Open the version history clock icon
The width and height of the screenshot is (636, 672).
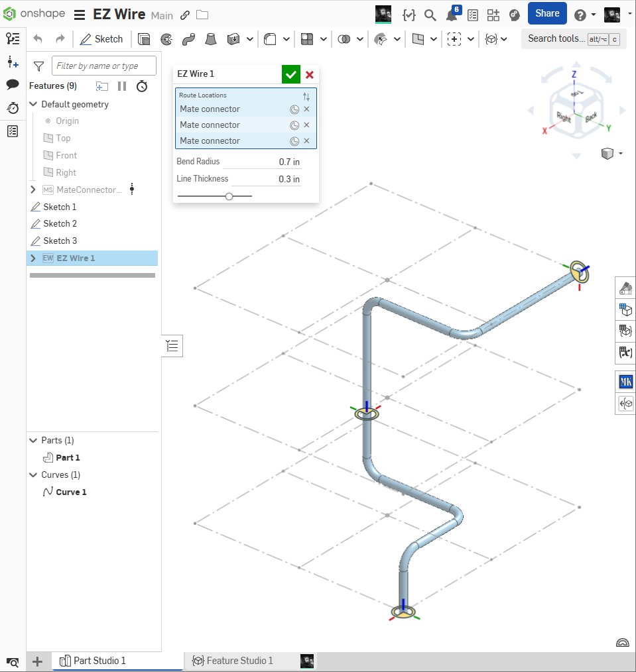[13, 108]
